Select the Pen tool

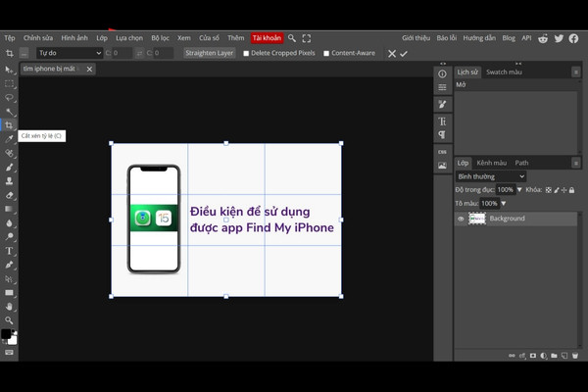tap(9, 265)
